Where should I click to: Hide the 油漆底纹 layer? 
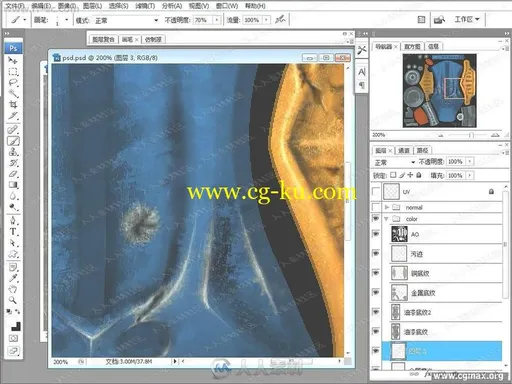point(376,331)
